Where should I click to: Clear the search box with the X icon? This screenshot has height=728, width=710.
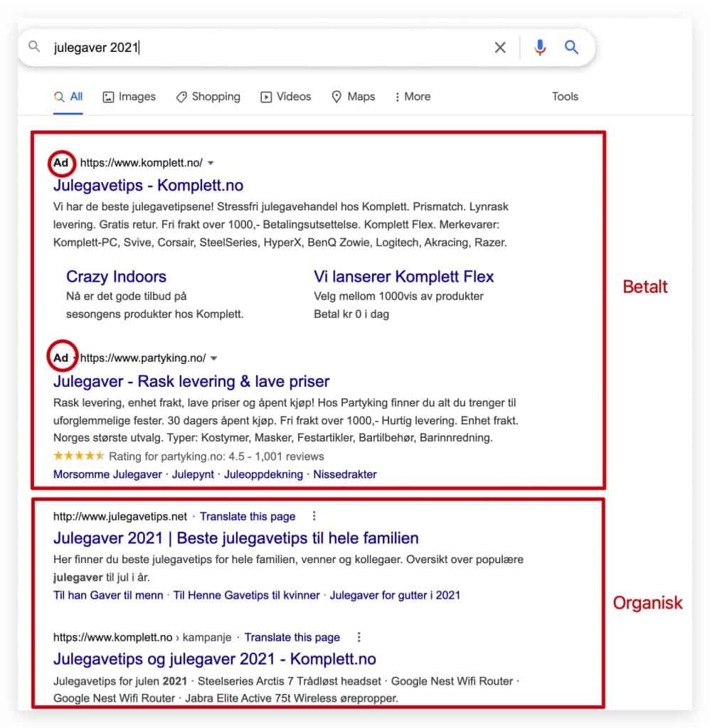pos(500,48)
